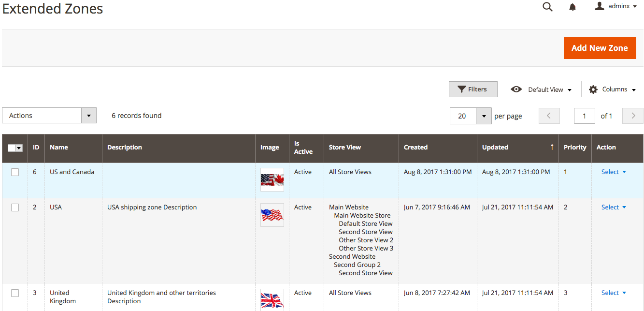Viewport: 644px width, 311px height.
Task: Click Active status in US and Canada row
Action: [x=303, y=172]
